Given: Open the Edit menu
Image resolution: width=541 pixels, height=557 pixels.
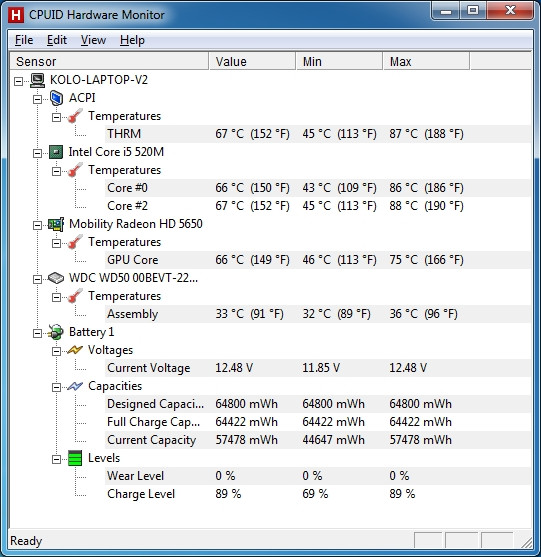Looking at the screenshot, I should pos(57,40).
